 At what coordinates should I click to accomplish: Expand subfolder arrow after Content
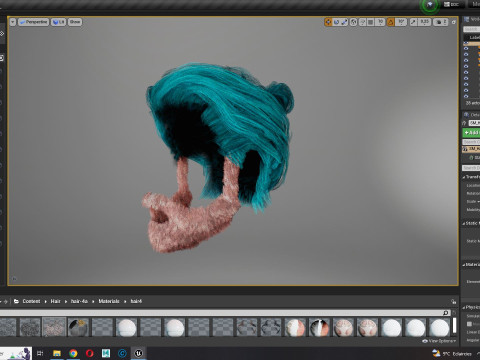pos(46,301)
